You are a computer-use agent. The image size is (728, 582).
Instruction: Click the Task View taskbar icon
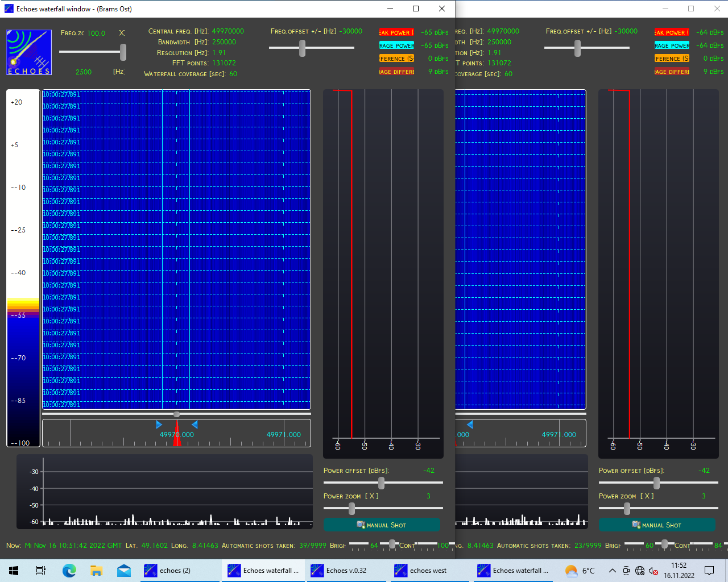pyautogui.click(x=41, y=571)
